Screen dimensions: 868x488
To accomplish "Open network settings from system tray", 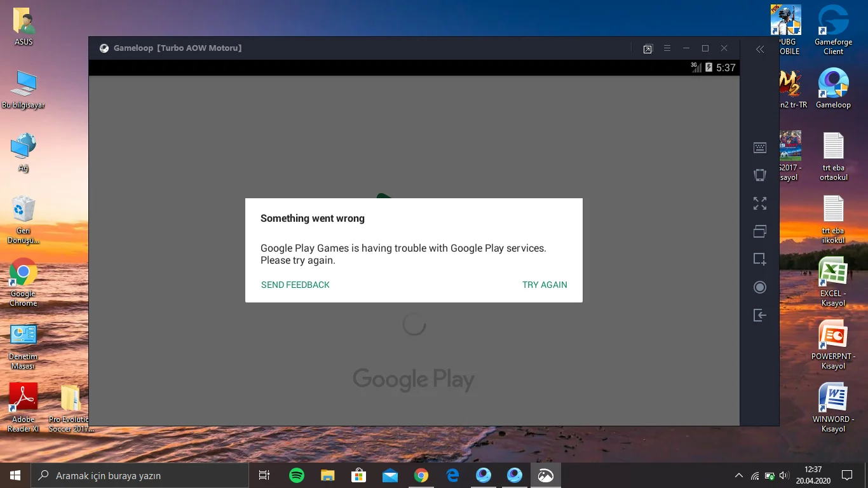I will tap(755, 475).
